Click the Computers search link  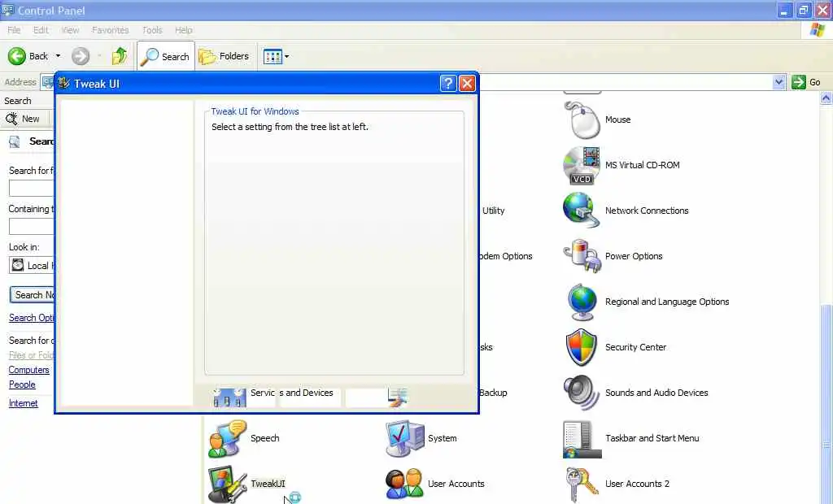coord(28,370)
